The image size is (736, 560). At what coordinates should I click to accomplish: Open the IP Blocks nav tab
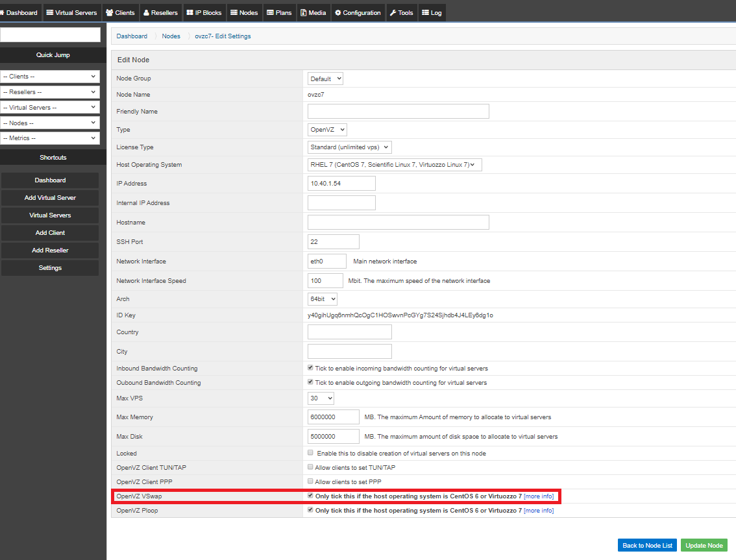204,13
